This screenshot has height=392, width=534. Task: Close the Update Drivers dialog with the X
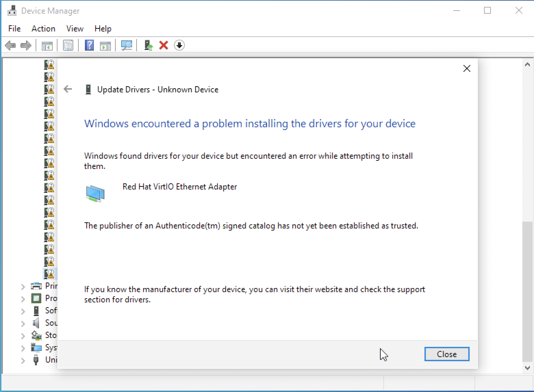coord(467,68)
